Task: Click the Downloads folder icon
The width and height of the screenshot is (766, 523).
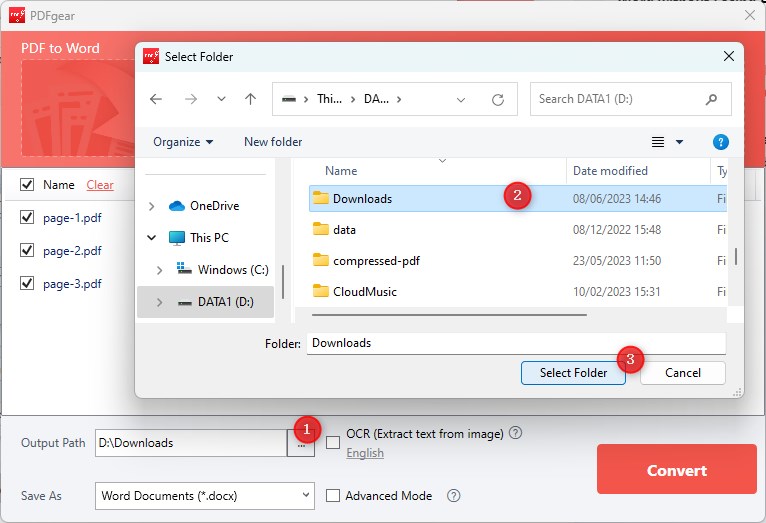Action: point(320,198)
